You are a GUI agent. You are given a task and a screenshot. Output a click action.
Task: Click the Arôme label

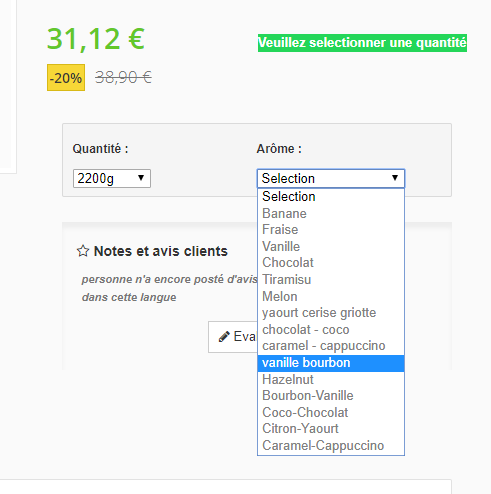[x=279, y=149]
